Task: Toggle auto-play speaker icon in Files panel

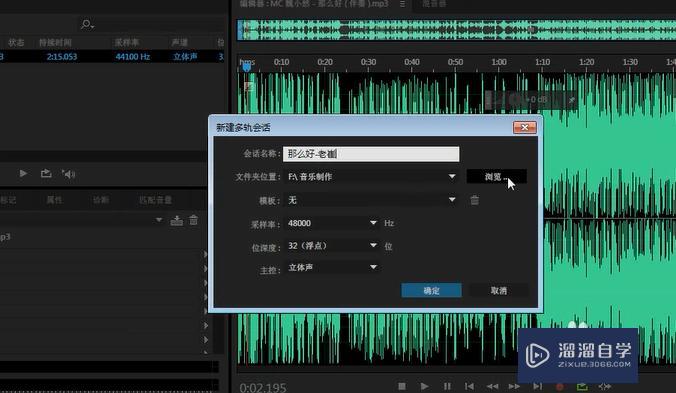Action: click(x=69, y=174)
